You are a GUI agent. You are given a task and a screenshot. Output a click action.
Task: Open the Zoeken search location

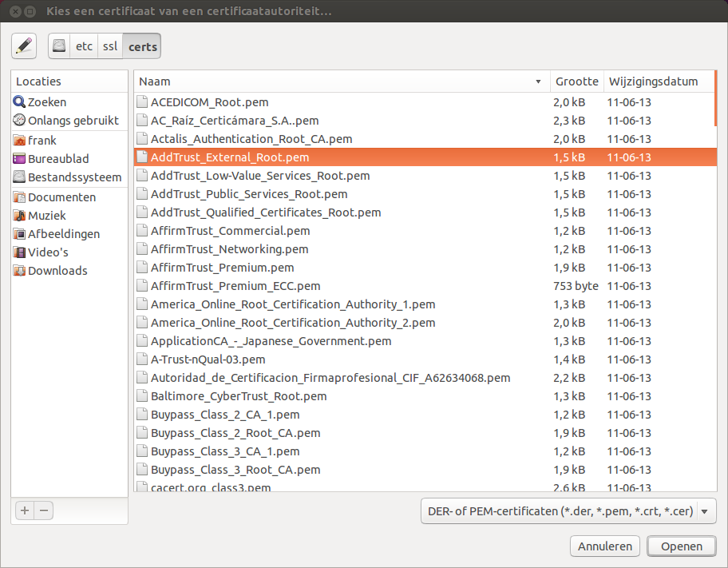[47, 102]
